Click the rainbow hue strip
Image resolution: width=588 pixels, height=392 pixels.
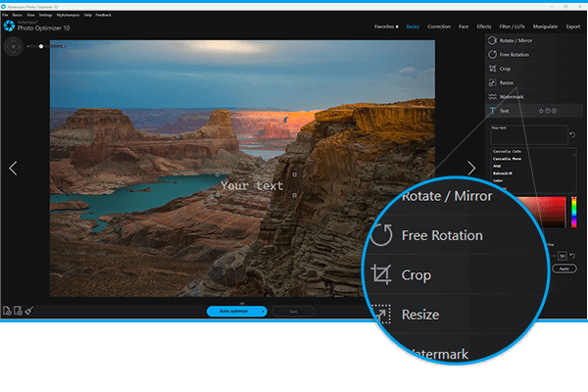[573, 212]
